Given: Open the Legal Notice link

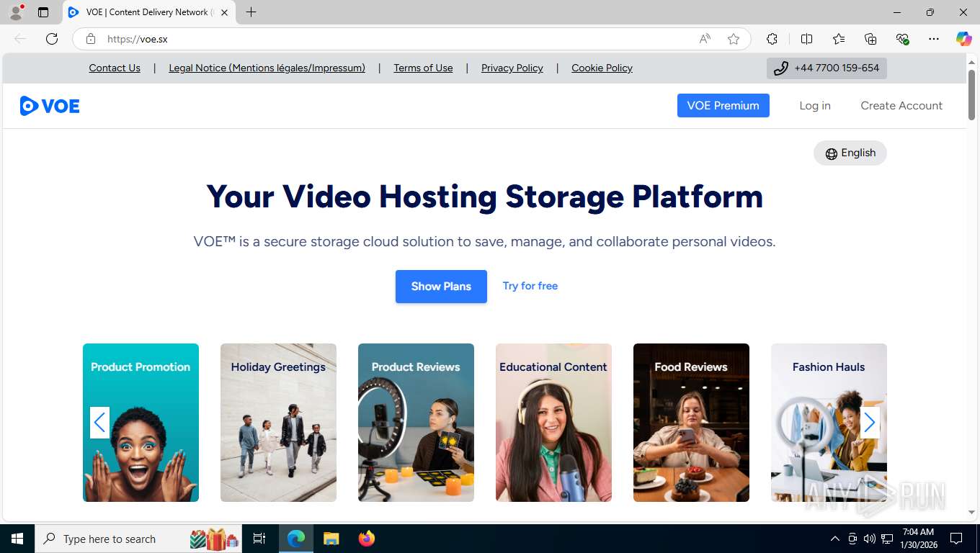Looking at the screenshot, I should pyautogui.click(x=267, y=68).
